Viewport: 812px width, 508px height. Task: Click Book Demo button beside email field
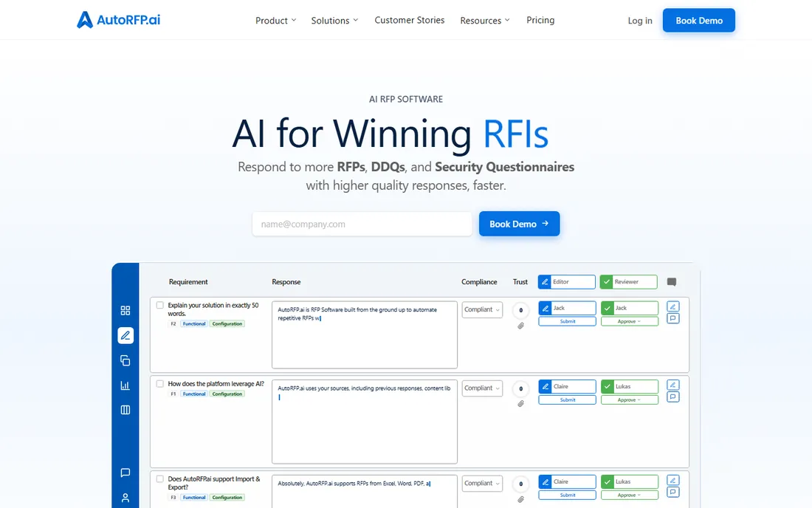pyautogui.click(x=519, y=224)
